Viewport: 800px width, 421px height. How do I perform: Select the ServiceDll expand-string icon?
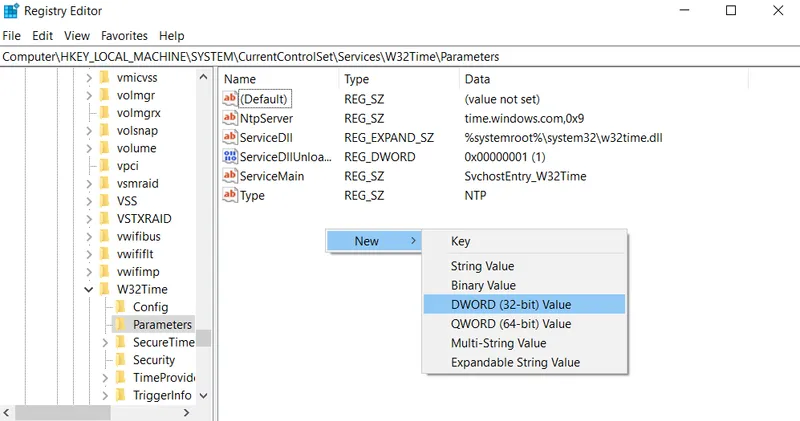coord(230,137)
